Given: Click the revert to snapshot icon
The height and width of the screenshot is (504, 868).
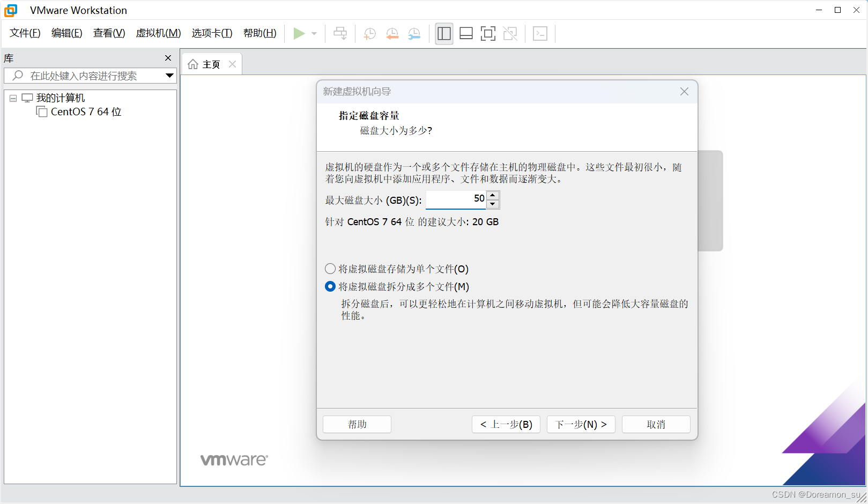Looking at the screenshot, I should coord(392,33).
